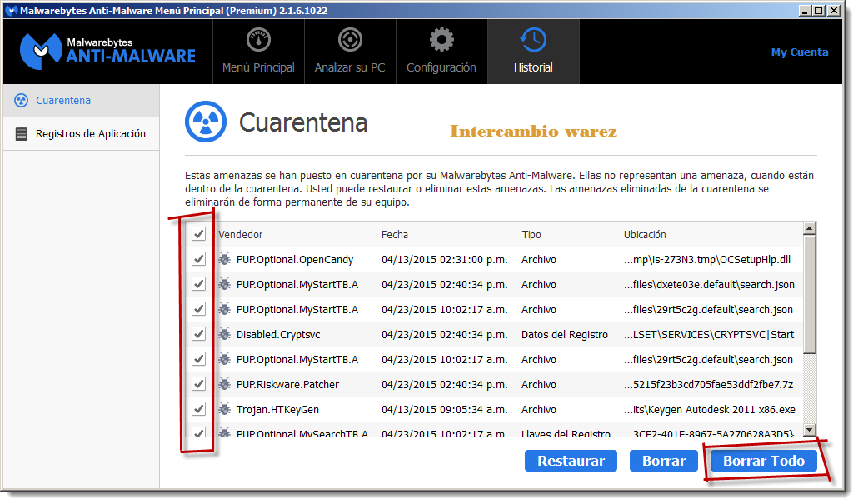Click date 04/13/2015 02:31:00 p.m.
This screenshot has width=858, height=504.
(444, 259)
